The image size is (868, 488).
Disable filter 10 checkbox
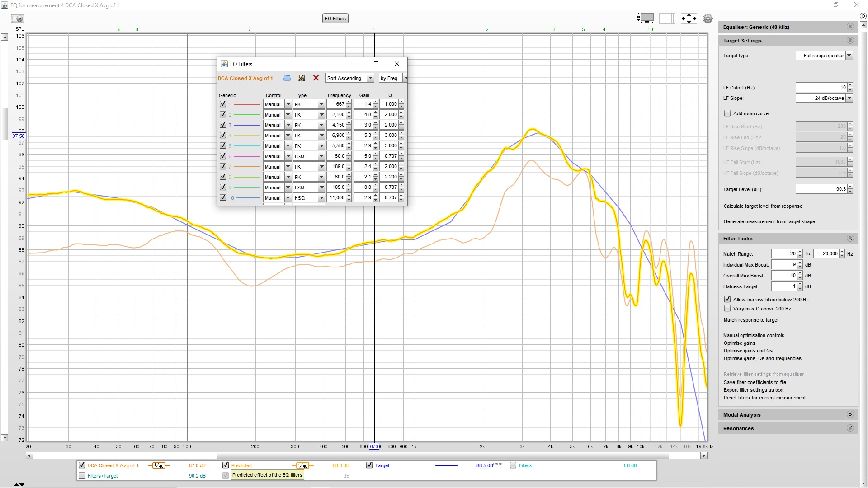[223, 197]
